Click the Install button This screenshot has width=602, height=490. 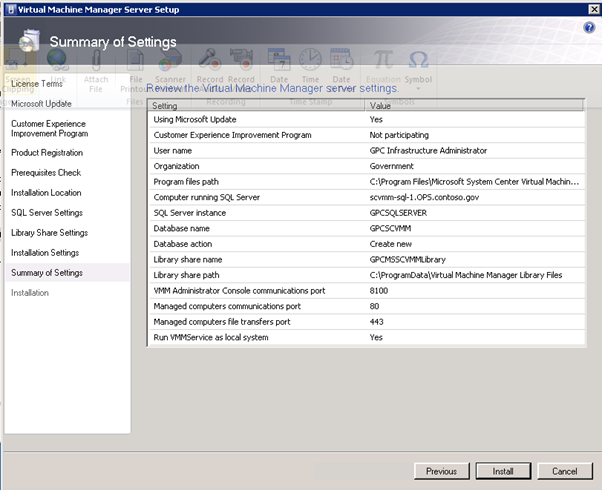[x=503, y=471]
